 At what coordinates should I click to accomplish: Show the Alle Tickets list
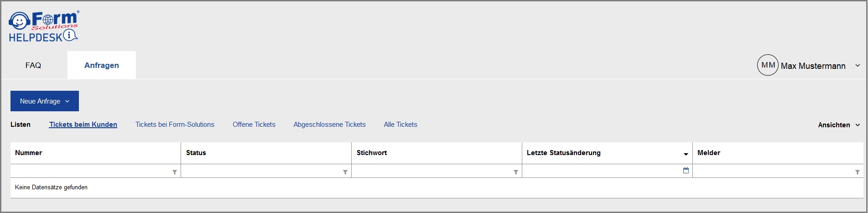[x=400, y=125]
